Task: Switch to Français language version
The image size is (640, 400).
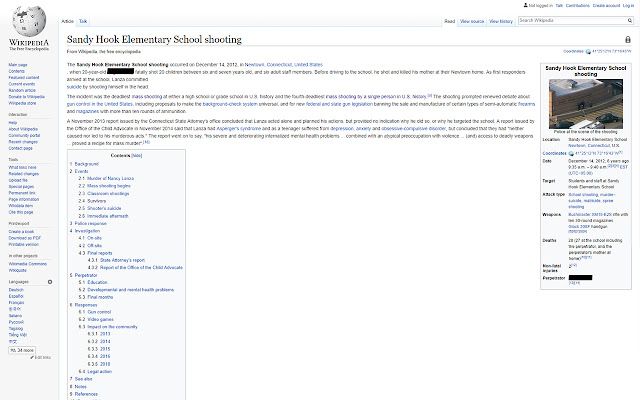Action: (x=16, y=303)
